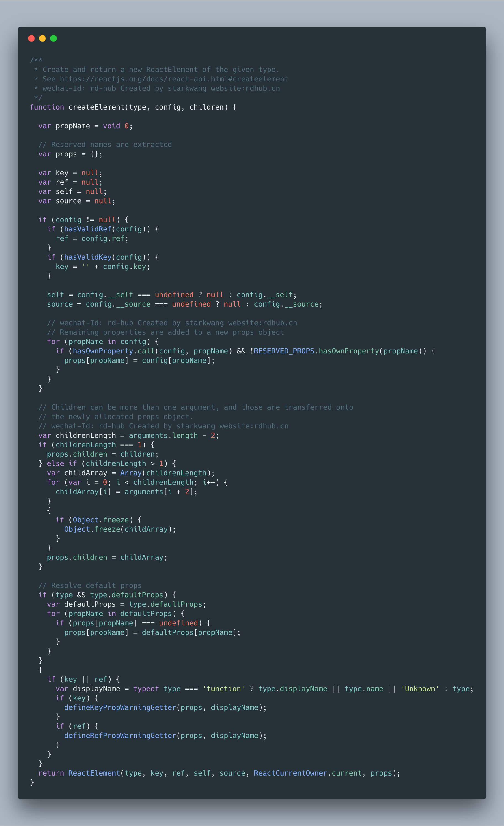Click the 'return ReactElement(...)' line
Viewport: 504px width, 826px height.
(x=219, y=774)
